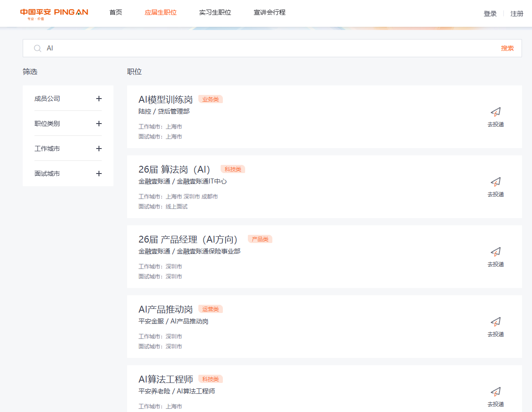
Task: Click paper plane icon for AI算法工程师
Action: click(x=496, y=392)
